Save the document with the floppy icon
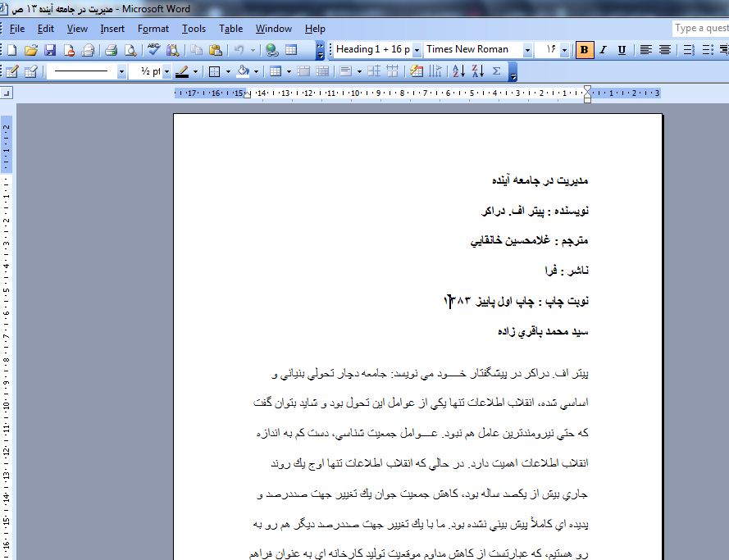The height and width of the screenshot is (560, 729). click(49, 50)
